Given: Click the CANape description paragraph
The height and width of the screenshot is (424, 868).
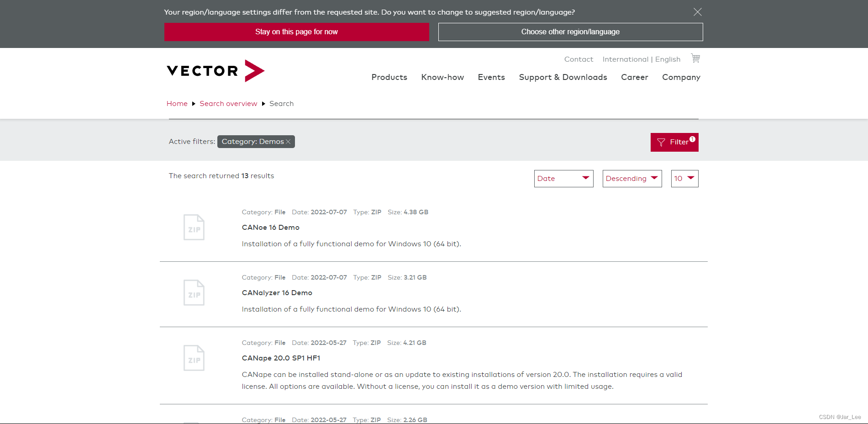Looking at the screenshot, I should click(x=462, y=381).
